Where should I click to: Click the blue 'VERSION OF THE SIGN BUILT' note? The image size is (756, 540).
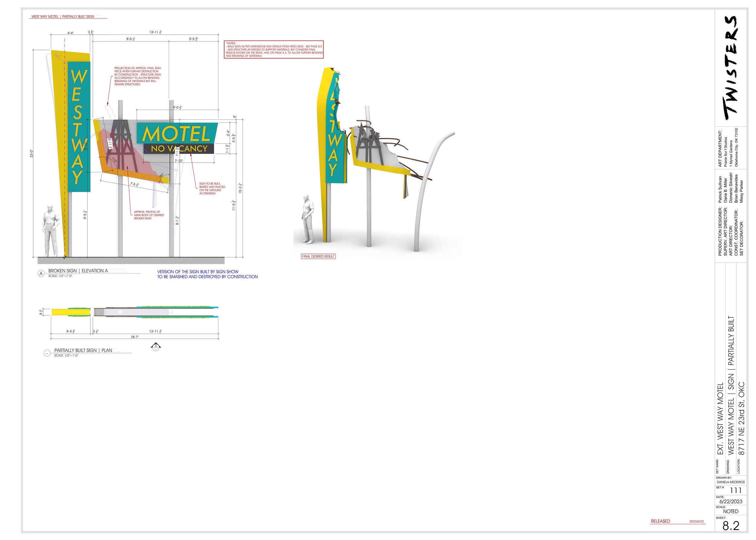207,274
